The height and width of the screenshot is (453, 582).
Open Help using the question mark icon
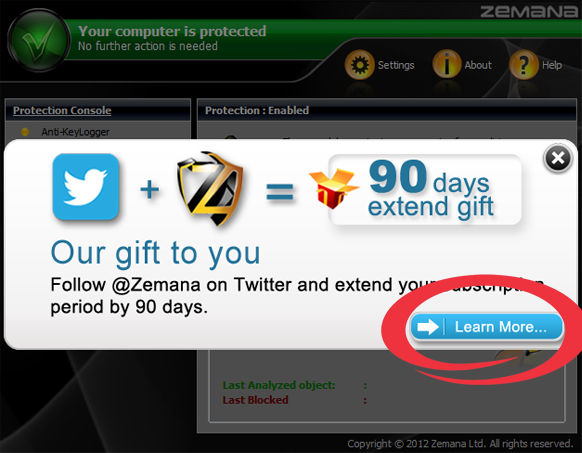click(523, 65)
